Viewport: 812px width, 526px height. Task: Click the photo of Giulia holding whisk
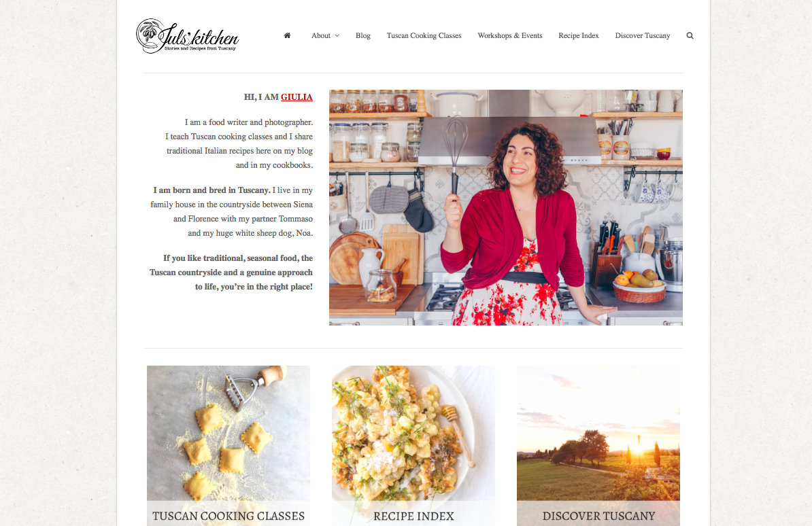505,207
